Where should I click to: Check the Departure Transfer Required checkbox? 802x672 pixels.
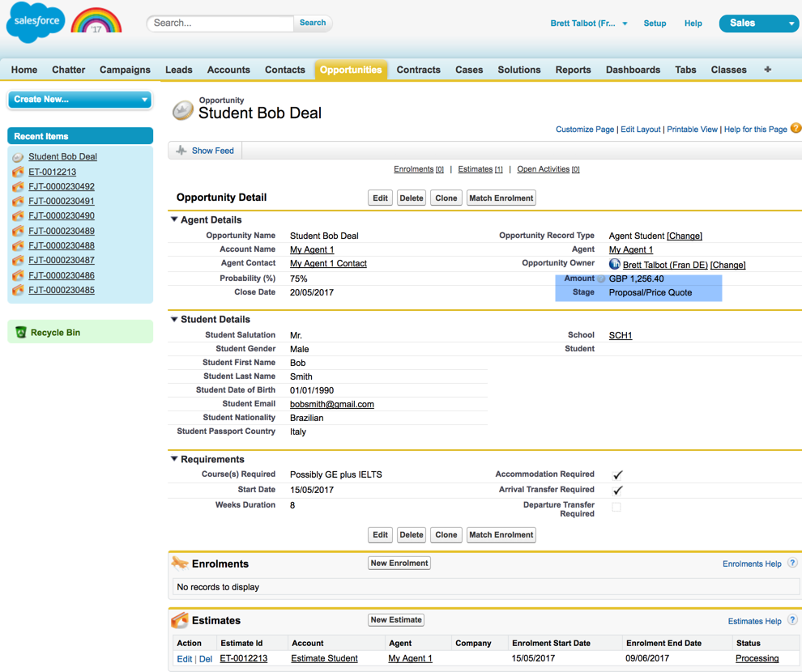tap(616, 508)
